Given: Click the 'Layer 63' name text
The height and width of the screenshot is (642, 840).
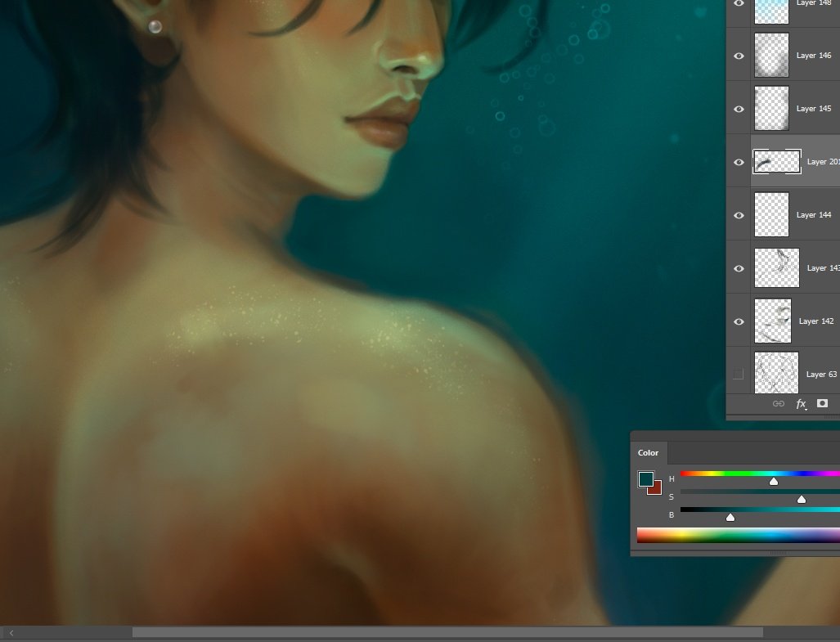Looking at the screenshot, I should [821, 375].
